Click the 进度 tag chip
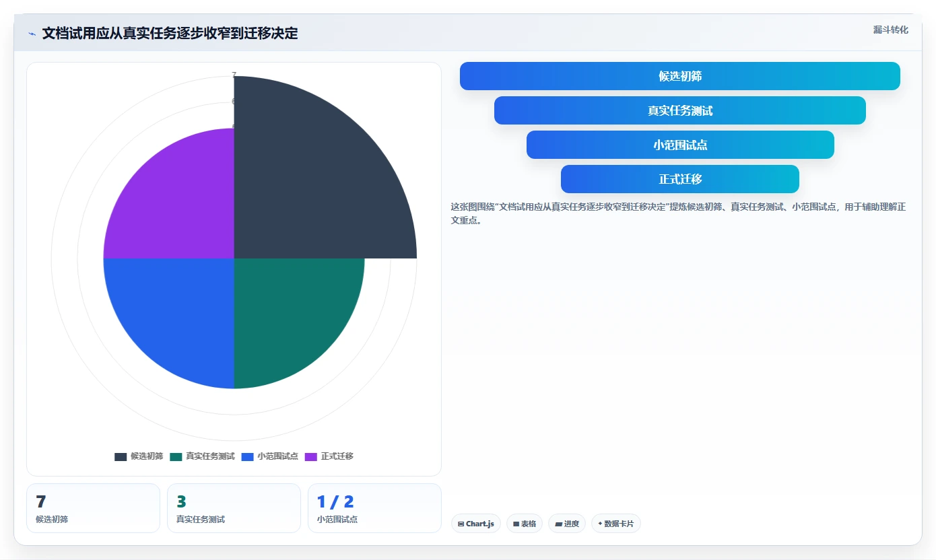936x560 pixels. click(567, 524)
